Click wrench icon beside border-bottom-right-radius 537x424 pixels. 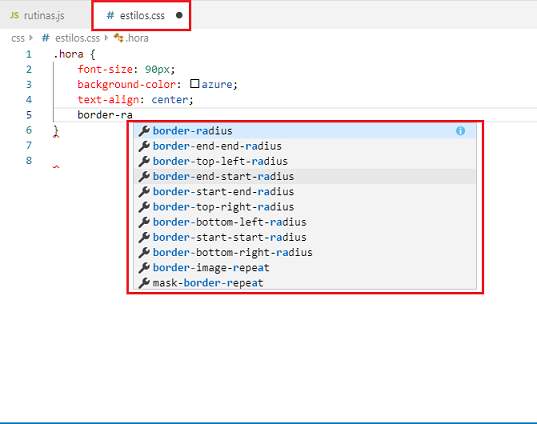[x=144, y=252]
